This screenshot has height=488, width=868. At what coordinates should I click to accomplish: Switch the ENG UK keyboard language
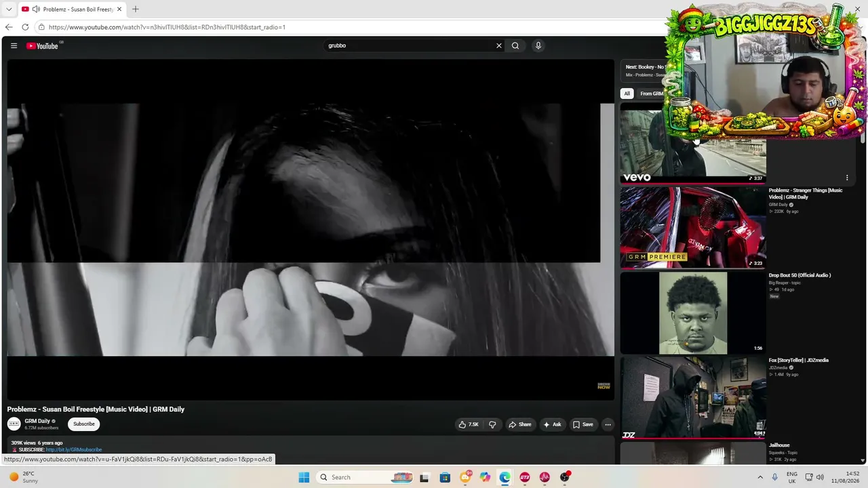[792, 477]
